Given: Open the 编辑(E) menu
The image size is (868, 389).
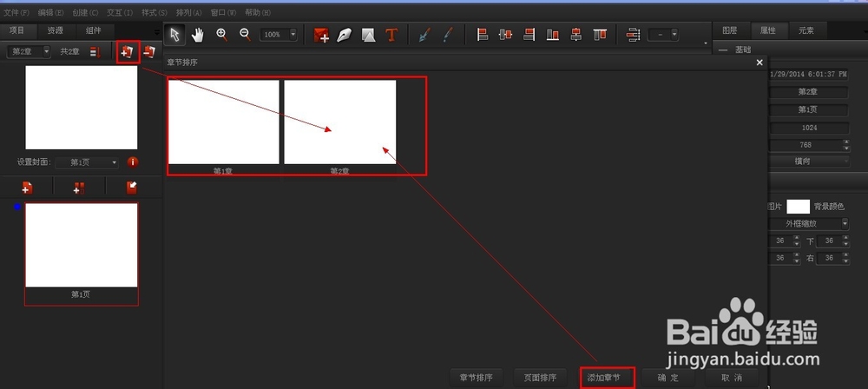Looking at the screenshot, I should (51, 12).
